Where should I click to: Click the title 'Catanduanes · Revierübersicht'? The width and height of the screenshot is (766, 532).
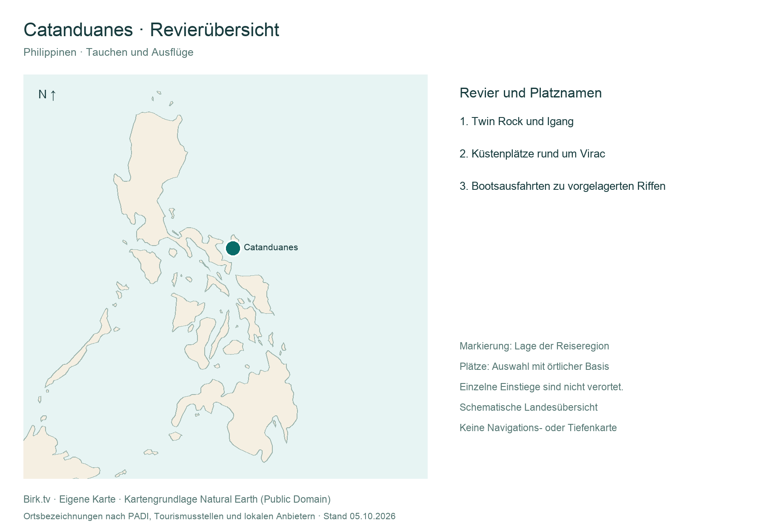click(151, 30)
